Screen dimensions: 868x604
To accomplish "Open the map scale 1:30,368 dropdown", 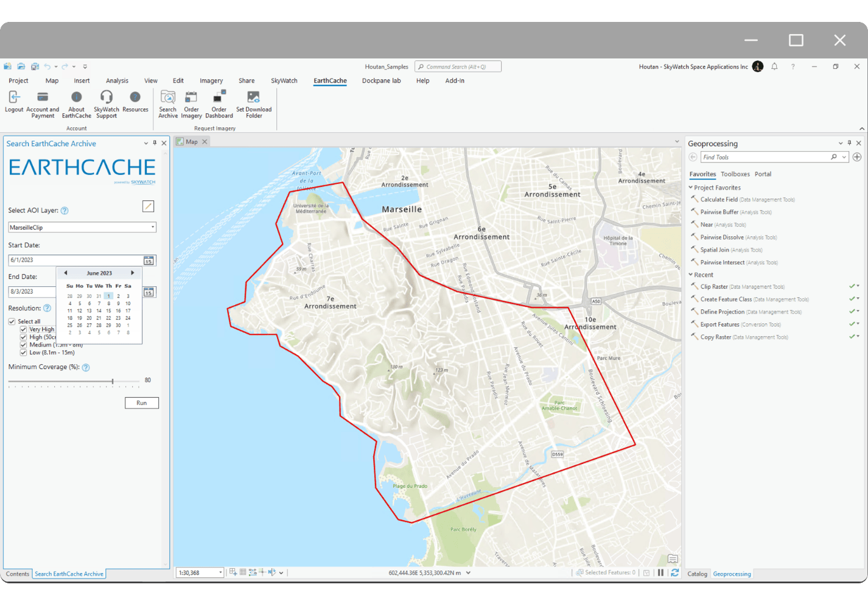I will [220, 573].
